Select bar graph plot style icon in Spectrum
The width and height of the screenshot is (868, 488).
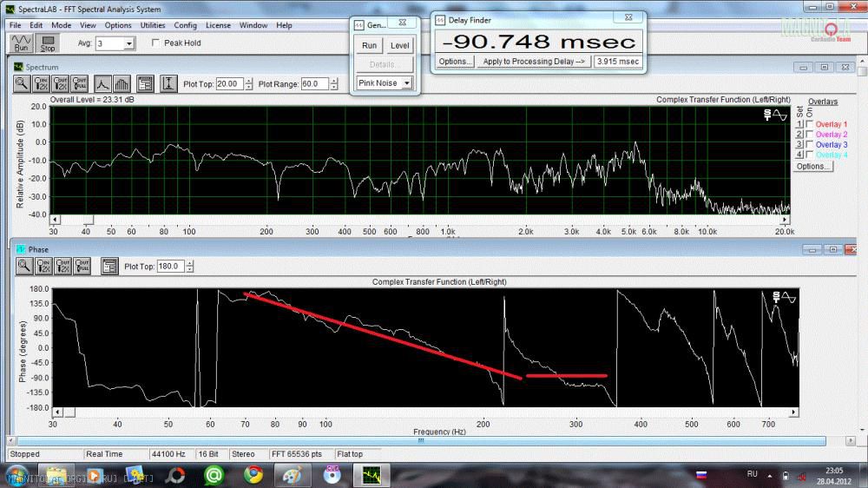122,84
